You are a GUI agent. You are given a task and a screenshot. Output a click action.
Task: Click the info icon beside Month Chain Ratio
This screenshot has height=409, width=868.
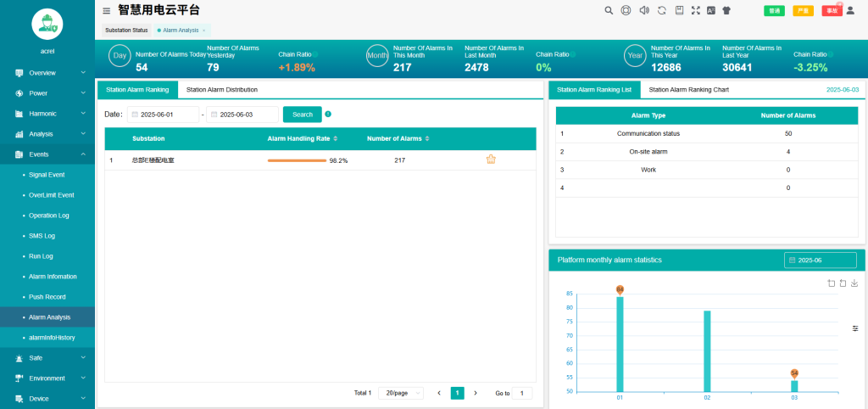pyautogui.click(x=572, y=54)
